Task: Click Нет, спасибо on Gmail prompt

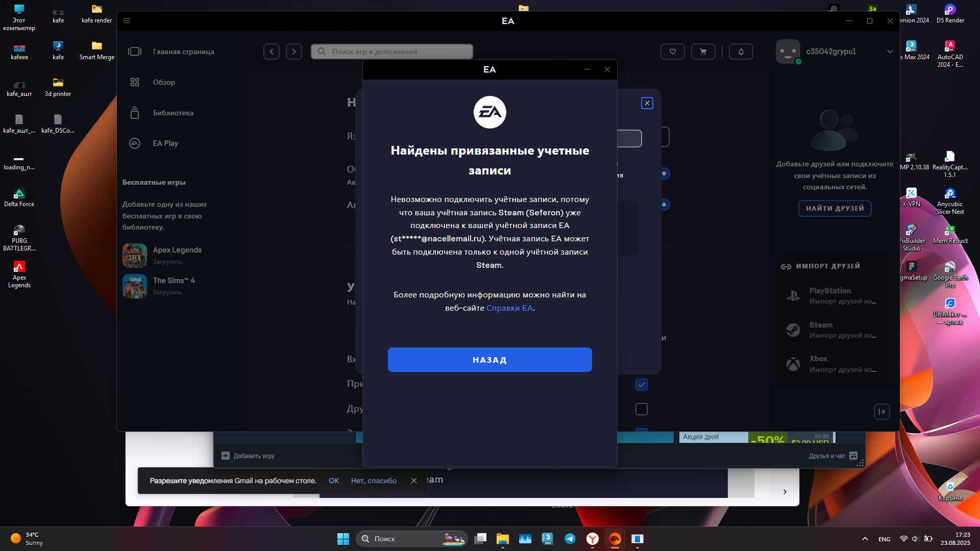Action: tap(374, 481)
